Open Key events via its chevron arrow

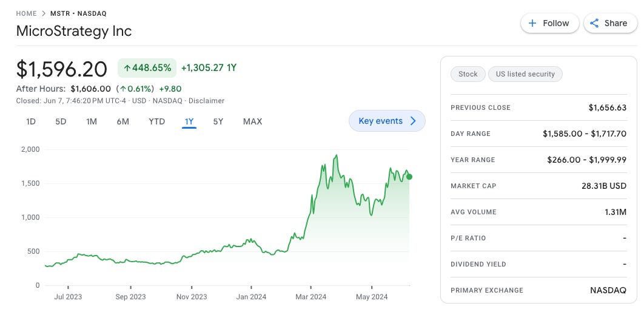(413, 121)
